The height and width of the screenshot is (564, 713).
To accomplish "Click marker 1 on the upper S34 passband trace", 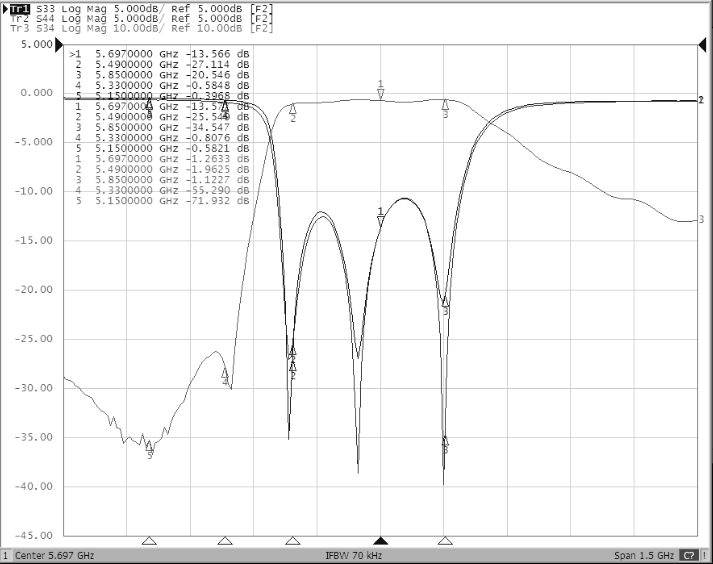I will pos(381,90).
